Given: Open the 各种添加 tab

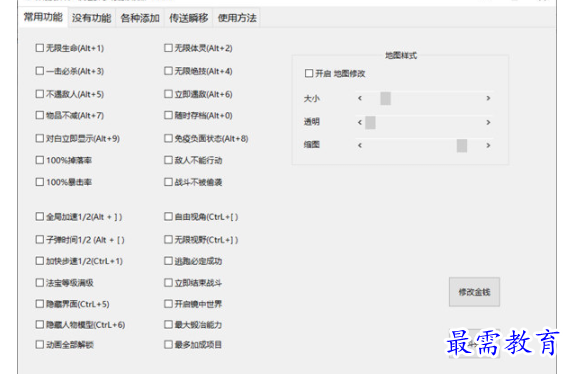Looking at the screenshot, I should (x=140, y=18).
